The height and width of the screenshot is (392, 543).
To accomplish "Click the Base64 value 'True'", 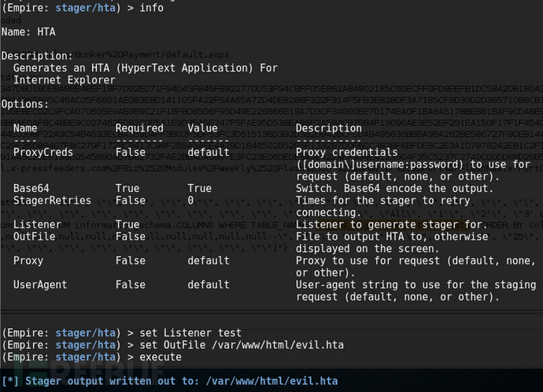I will coord(199,188).
